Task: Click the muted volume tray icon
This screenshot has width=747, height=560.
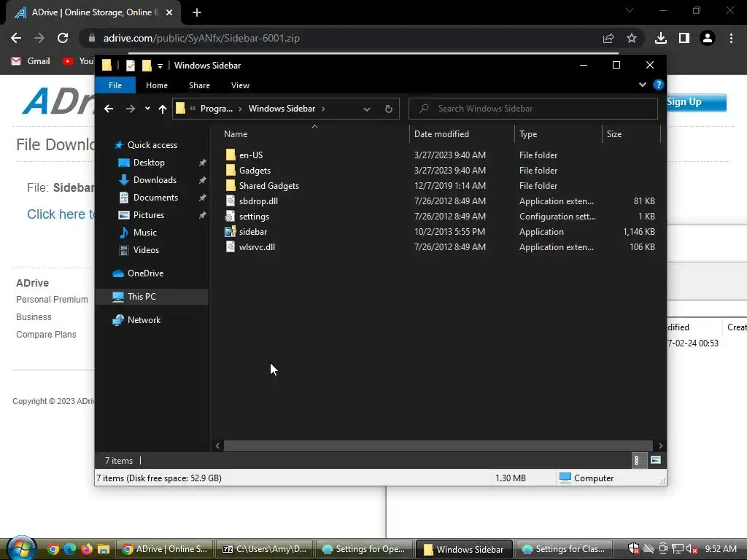Action: point(692,549)
